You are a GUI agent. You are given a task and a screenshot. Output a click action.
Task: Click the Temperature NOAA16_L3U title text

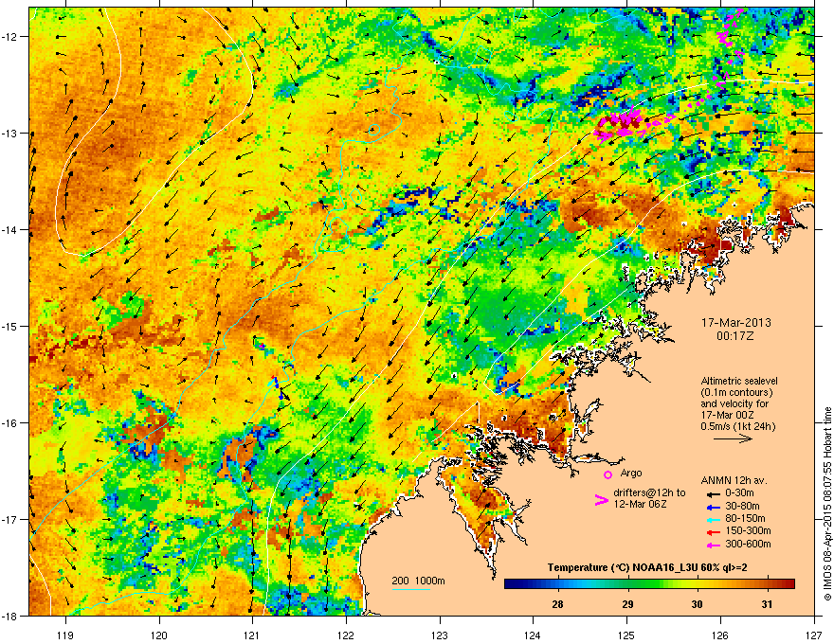click(x=647, y=568)
